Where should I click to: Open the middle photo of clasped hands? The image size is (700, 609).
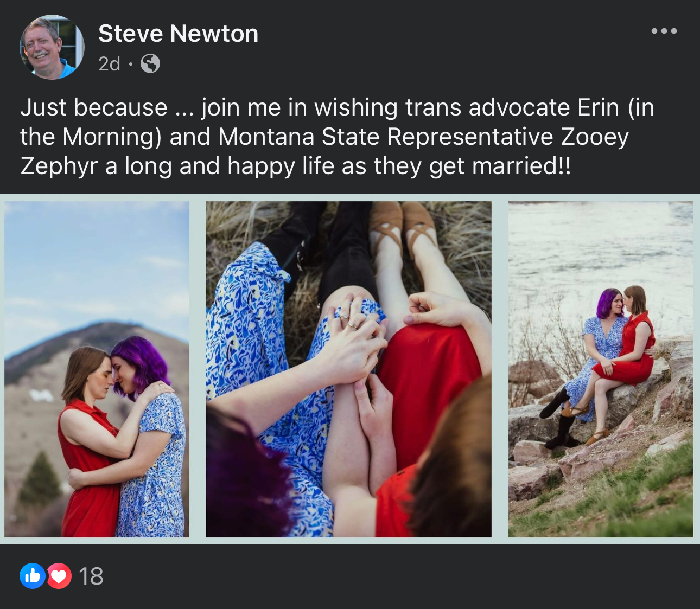[x=348, y=369]
